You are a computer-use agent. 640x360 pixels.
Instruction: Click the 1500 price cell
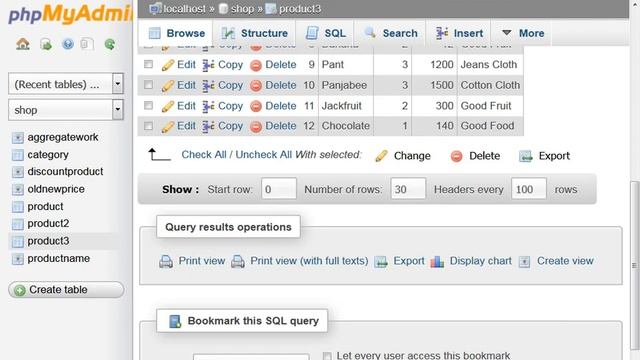pos(434,85)
